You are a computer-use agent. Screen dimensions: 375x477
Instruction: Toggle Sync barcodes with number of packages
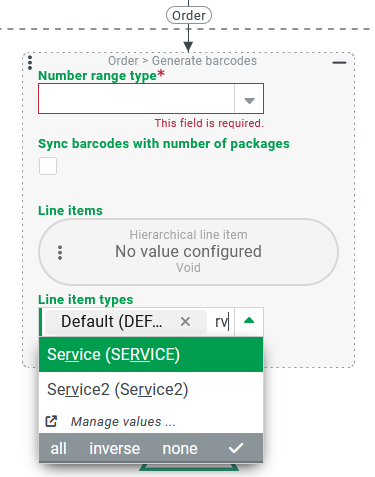coord(48,166)
